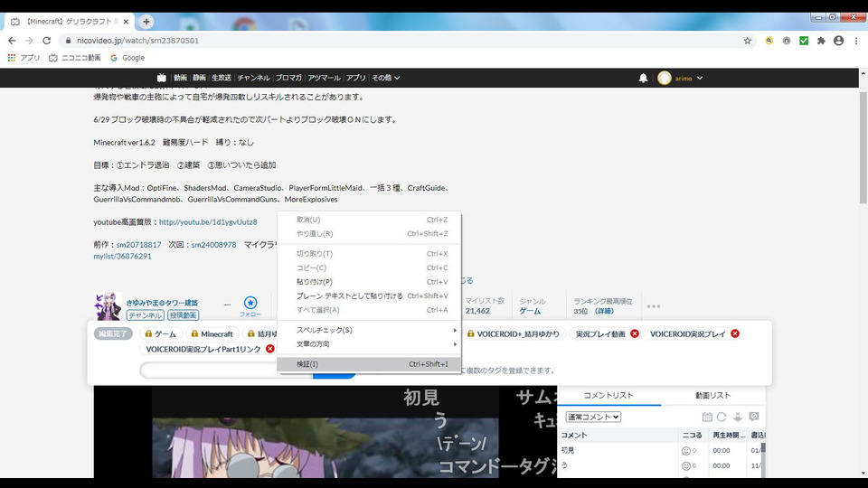The height and width of the screenshot is (488, 868).
Task: Open the comment NG settings icon
Action: click(x=753, y=417)
